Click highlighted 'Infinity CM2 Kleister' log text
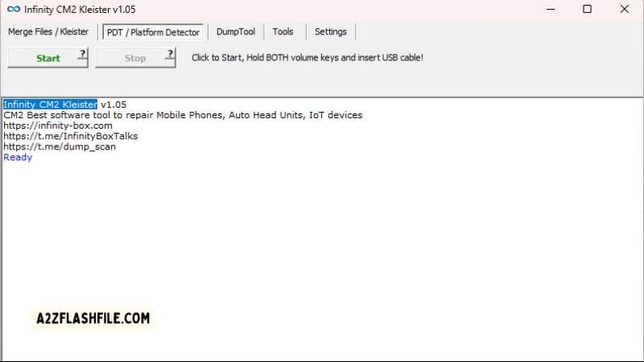Screen dimensions: 644x362 pos(50,105)
